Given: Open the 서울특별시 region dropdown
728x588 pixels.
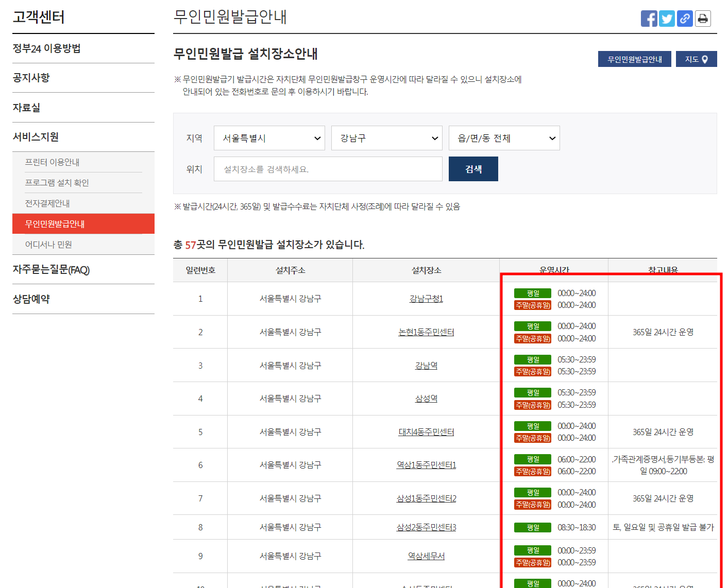Looking at the screenshot, I should 269,138.
